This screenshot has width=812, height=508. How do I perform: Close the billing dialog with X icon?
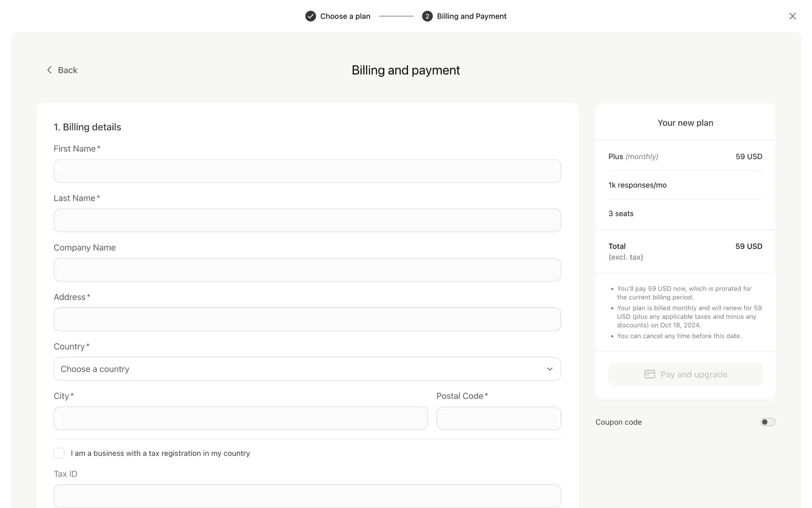pyautogui.click(x=792, y=16)
